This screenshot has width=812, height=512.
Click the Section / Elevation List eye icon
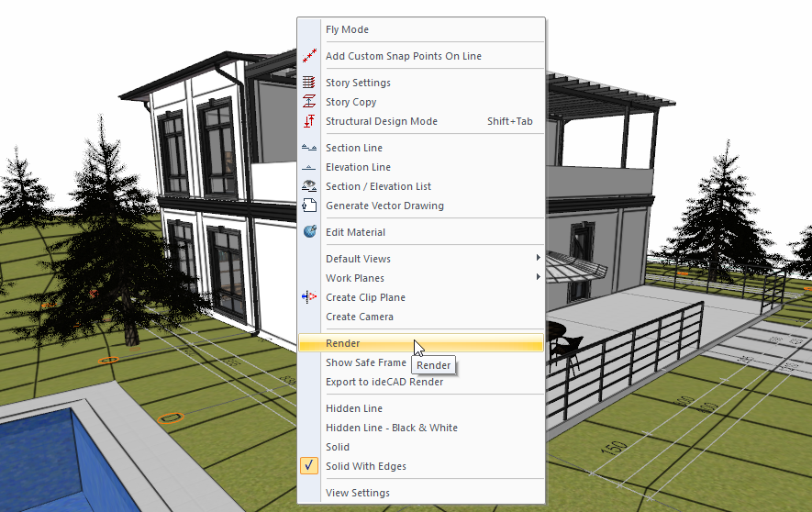(309, 186)
